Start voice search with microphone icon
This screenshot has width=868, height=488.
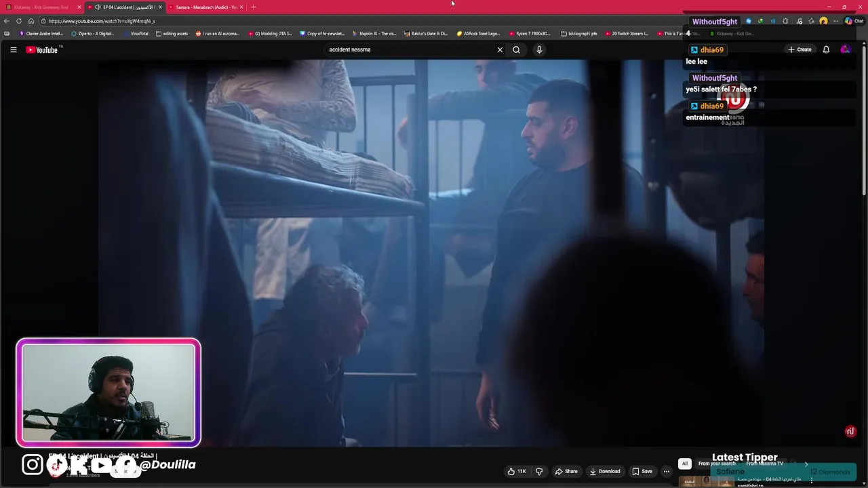tap(539, 49)
